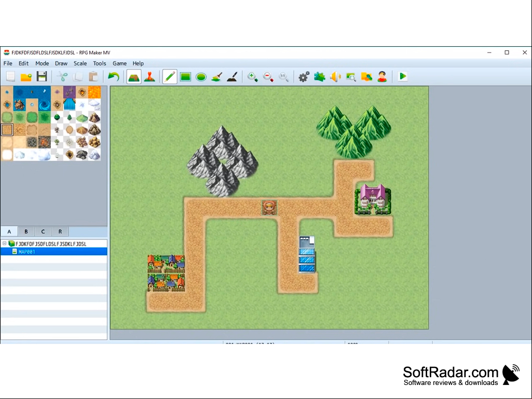The height and width of the screenshot is (399, 532).
Task: Click the green mountain cluster on the map
Action: click(353, 132)
